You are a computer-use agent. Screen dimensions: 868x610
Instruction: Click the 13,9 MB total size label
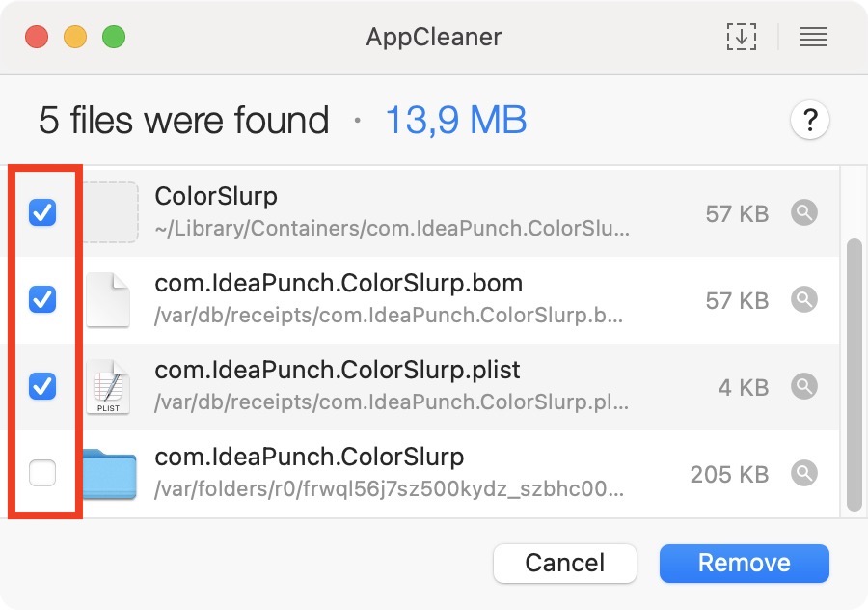455,121
